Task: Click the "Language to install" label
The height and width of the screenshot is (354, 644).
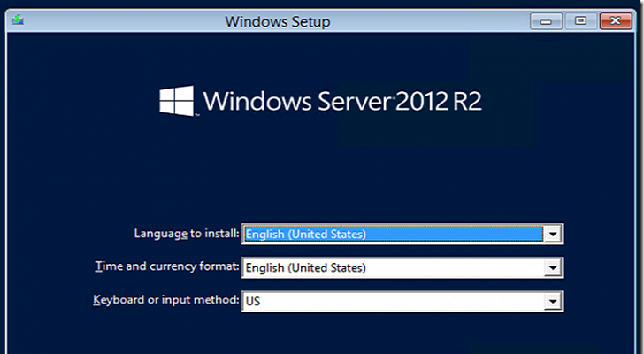Action: (x=186, y=234)
